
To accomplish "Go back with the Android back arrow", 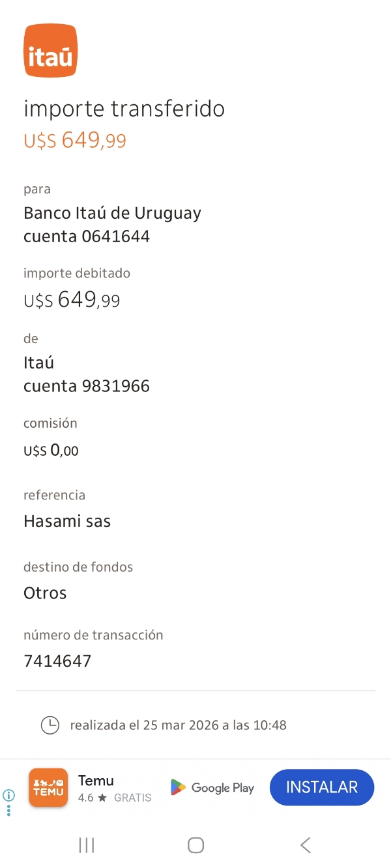I will coord(305,845).
